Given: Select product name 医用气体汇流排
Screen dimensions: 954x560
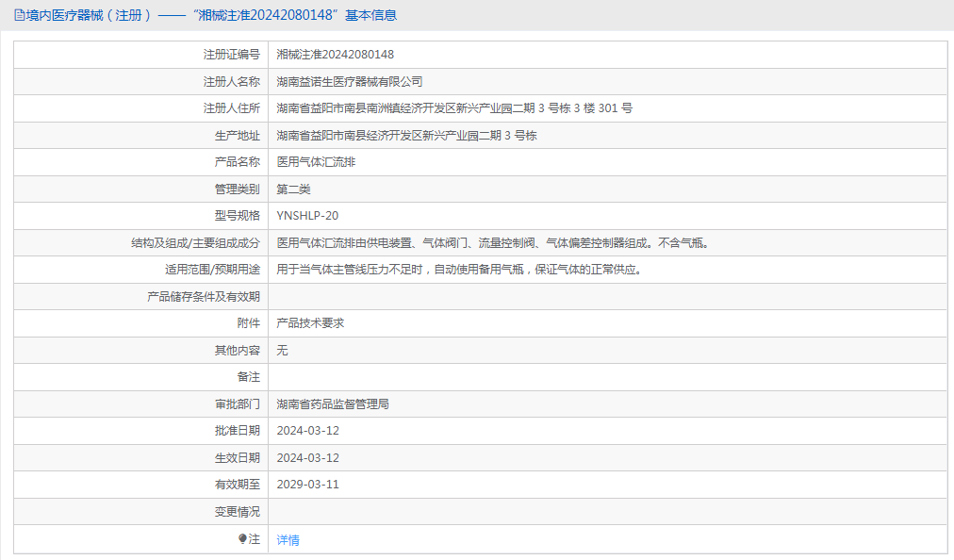Looking at the screenshot, I should (316, 162).
